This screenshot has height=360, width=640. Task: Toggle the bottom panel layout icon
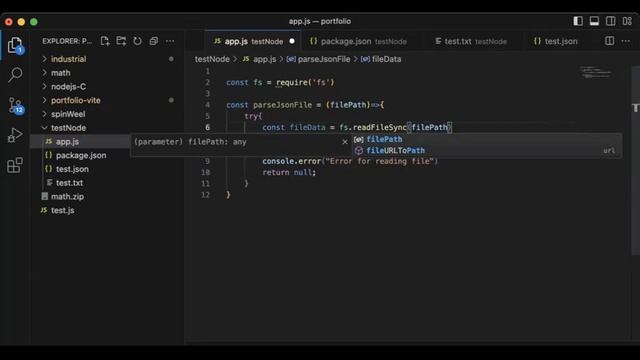pos(594,21)
